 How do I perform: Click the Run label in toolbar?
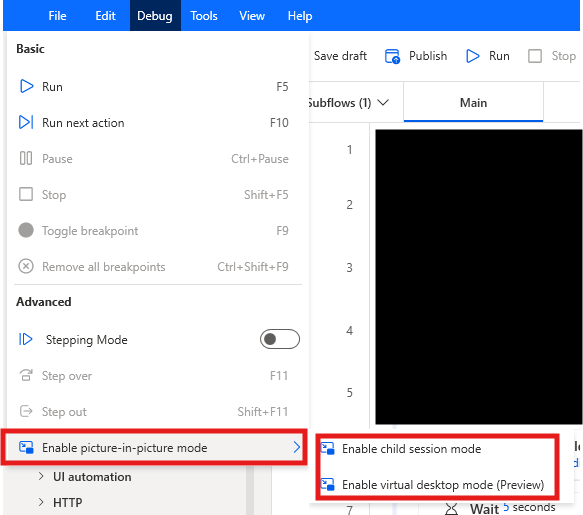[499, 56]
